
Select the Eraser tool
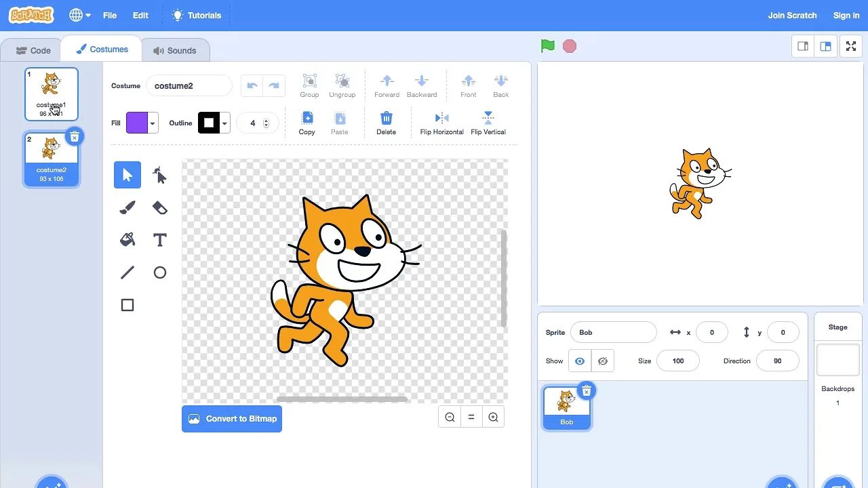tap(160, 207)
